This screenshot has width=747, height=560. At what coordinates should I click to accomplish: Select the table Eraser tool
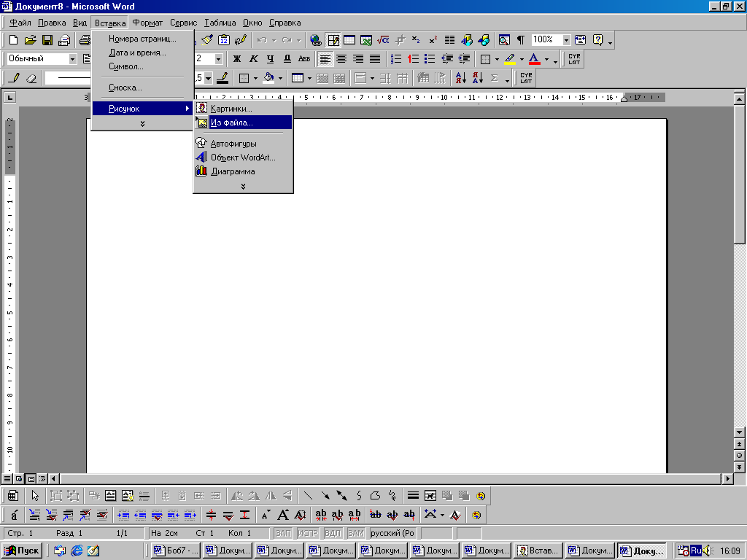click(31, 78)
